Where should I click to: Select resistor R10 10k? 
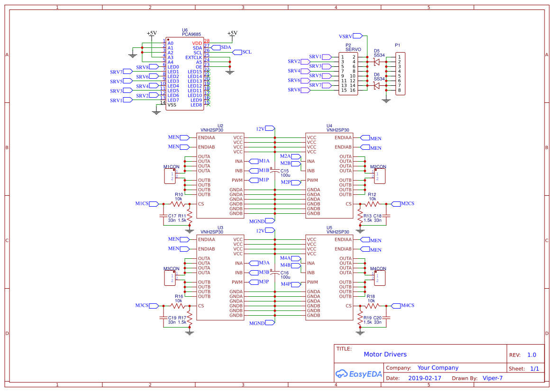[x=177, y=204]
